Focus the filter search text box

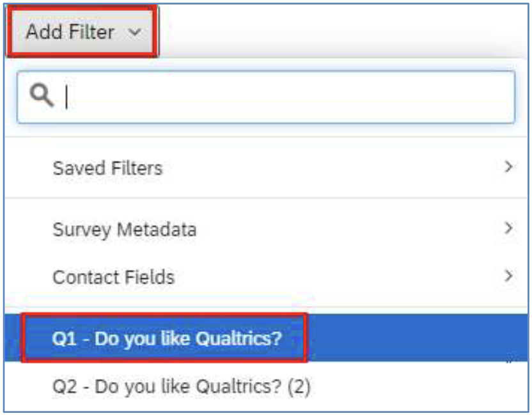click(266, 97)
